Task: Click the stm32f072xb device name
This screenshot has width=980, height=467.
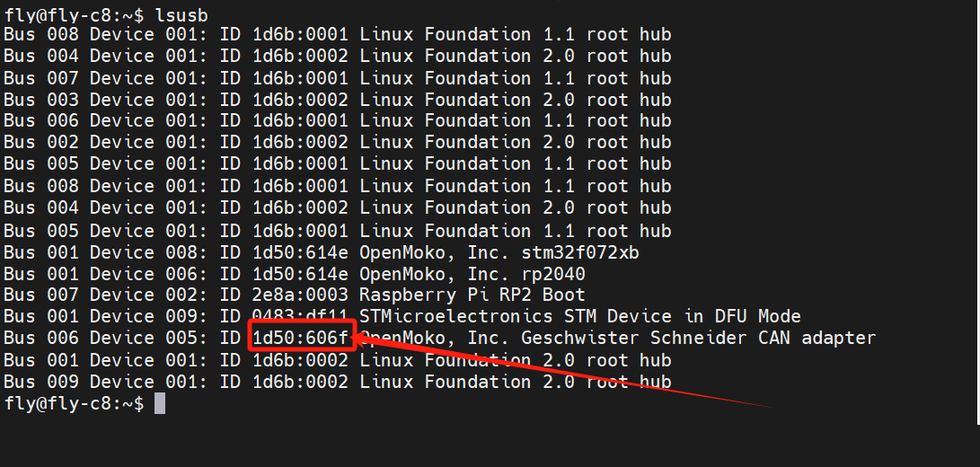Action: (x=585, y=251)
